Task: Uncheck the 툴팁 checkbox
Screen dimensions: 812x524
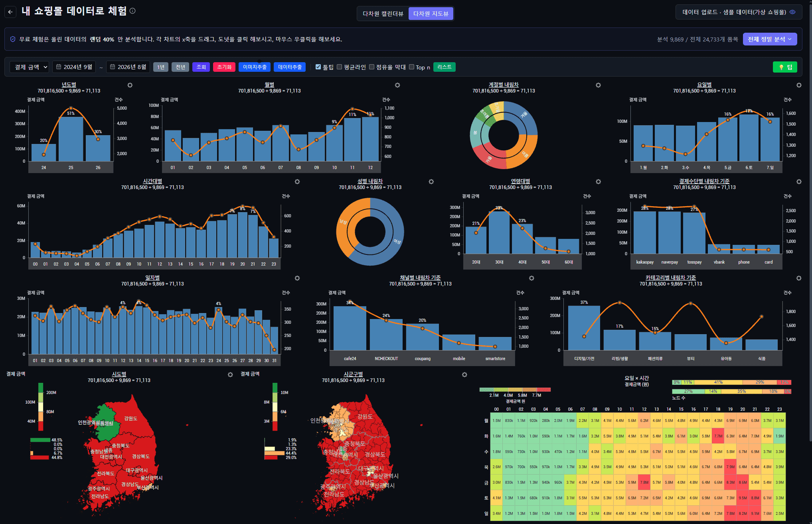Action: click(318, 67)
